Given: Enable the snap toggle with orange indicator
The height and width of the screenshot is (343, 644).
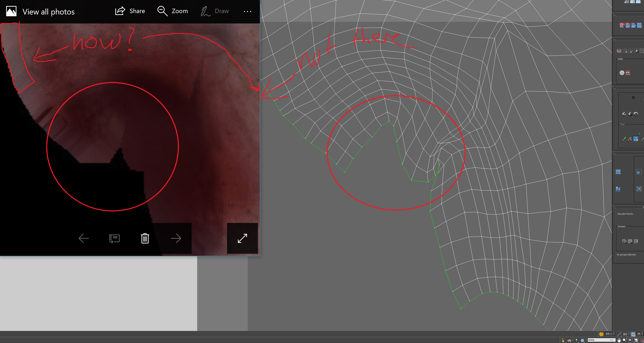Looking at the screenshot, I should pyautogui.click(x=601, y=334).
